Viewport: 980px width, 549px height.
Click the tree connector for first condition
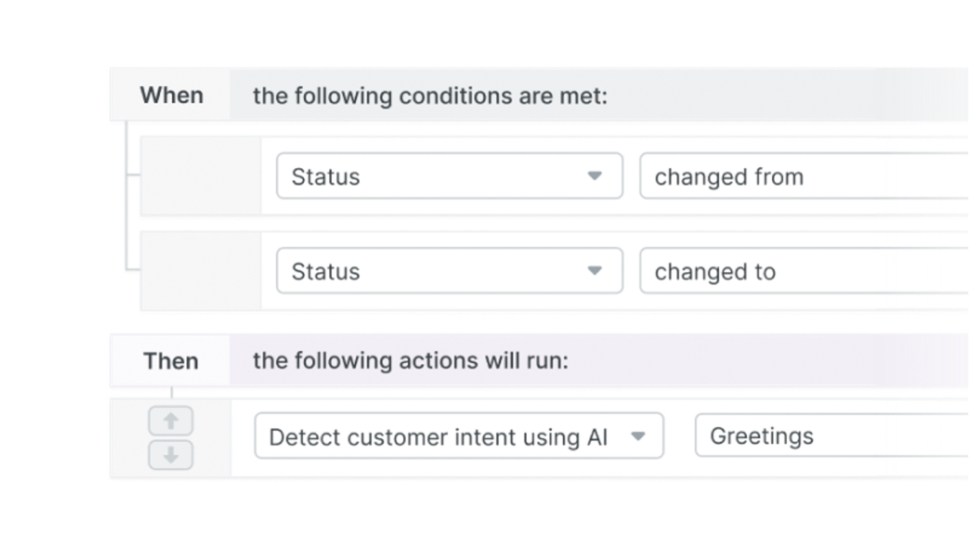point(132,176)
